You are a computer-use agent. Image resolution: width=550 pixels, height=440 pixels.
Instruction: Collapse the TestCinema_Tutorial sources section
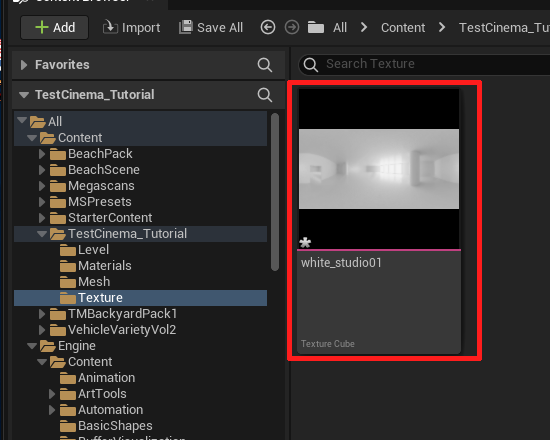tap(24, 95)
